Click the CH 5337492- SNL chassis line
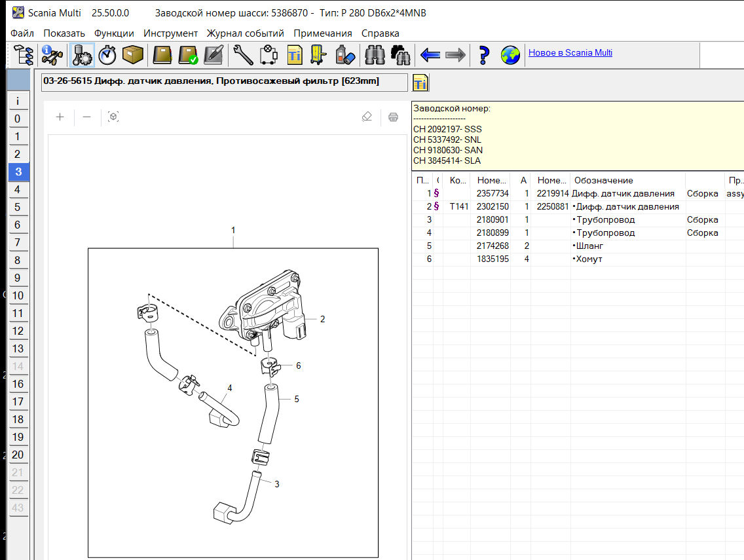 coord(447,140)
